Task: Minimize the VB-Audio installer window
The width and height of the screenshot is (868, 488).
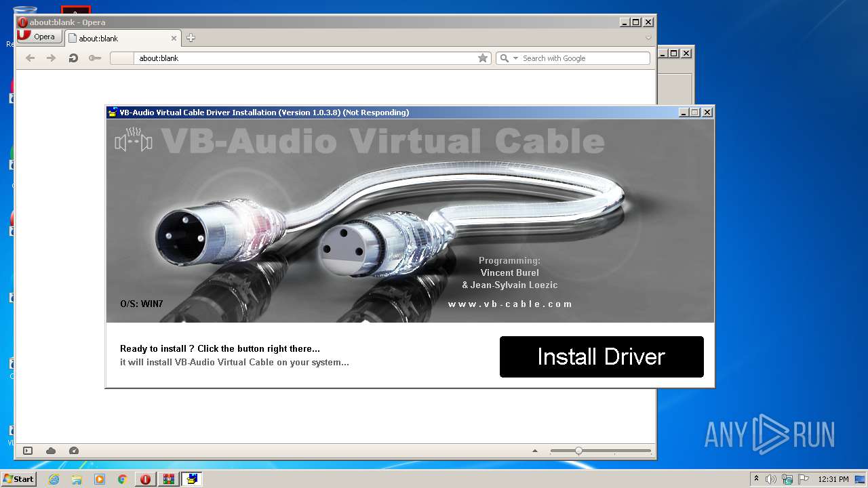Action: tap(684, 113)
